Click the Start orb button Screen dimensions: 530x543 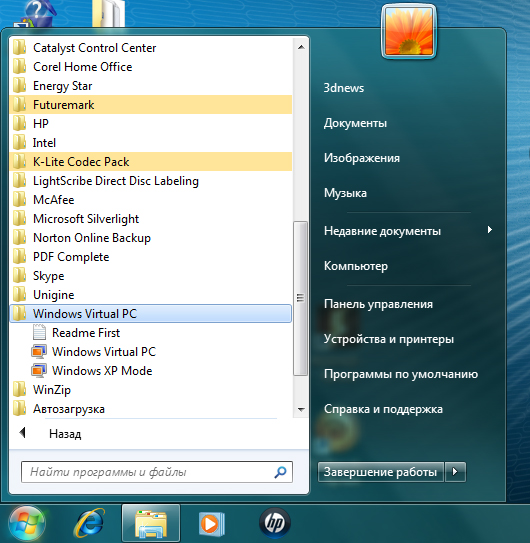click(x=27, y=523)
